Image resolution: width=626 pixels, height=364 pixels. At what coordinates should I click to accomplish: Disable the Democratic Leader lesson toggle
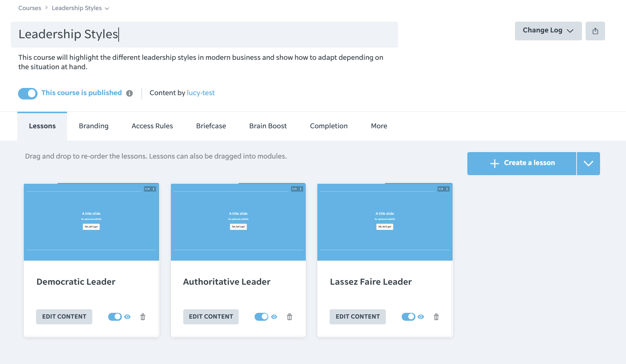click(x=115, y=317)
